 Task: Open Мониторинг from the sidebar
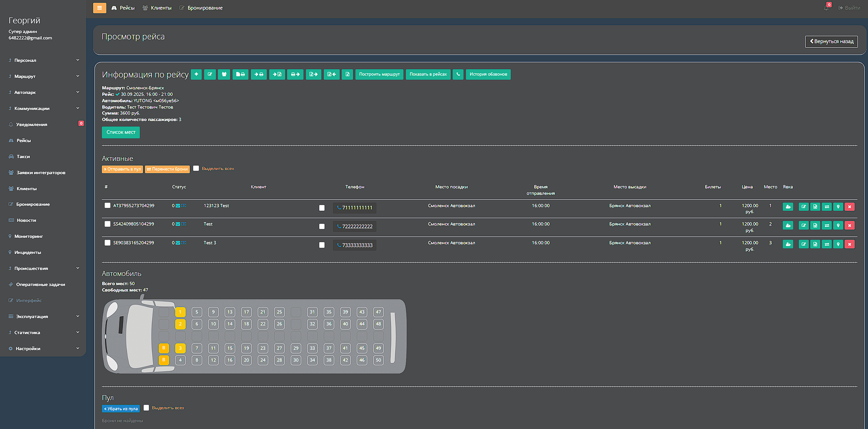point(28,236)
